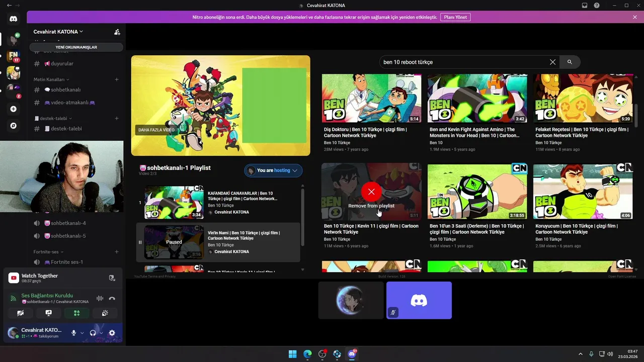
Task: Open the FN server with 17 badge
Action: click(14, 56)
